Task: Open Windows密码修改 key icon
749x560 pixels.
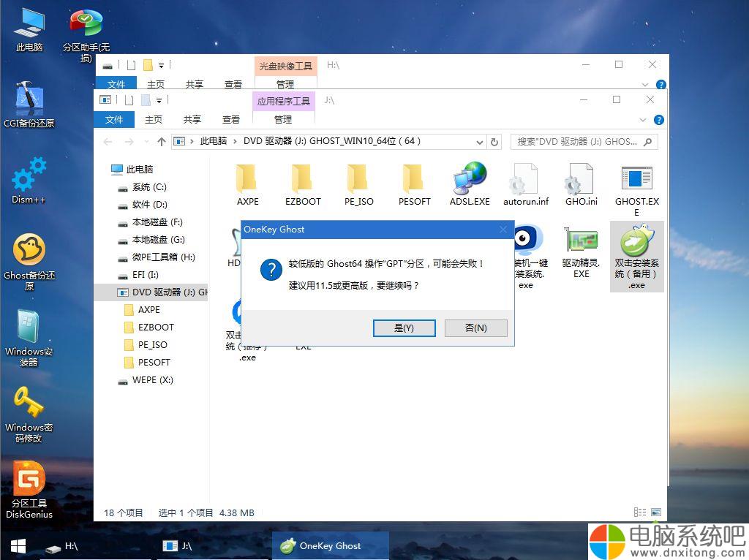Action: coord(29,415)
